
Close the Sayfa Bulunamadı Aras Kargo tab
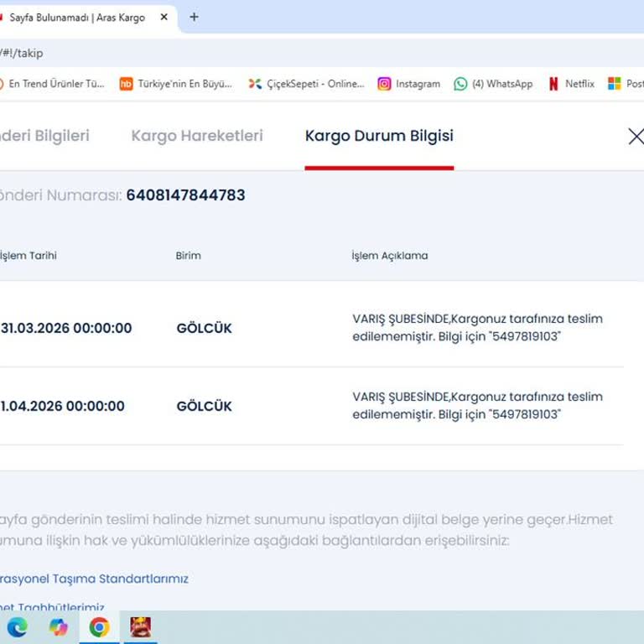click(x=164, y=18)
